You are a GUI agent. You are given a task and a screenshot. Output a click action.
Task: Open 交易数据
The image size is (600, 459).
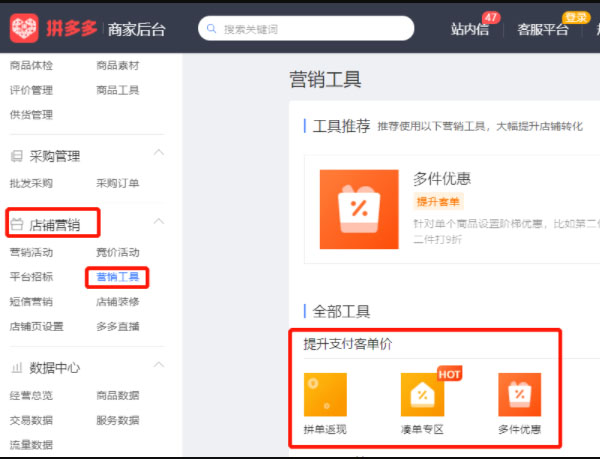[x=31, y=420]
